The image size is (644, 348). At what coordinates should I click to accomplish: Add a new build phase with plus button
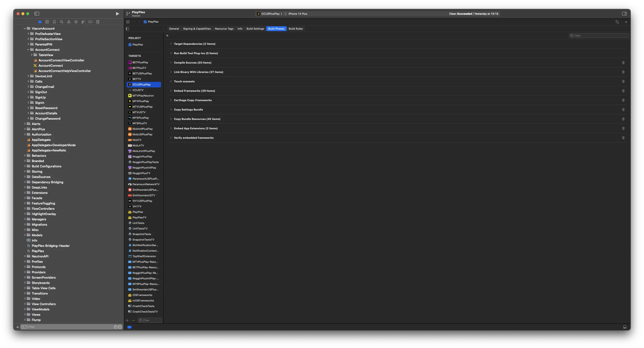coord(167,35)
